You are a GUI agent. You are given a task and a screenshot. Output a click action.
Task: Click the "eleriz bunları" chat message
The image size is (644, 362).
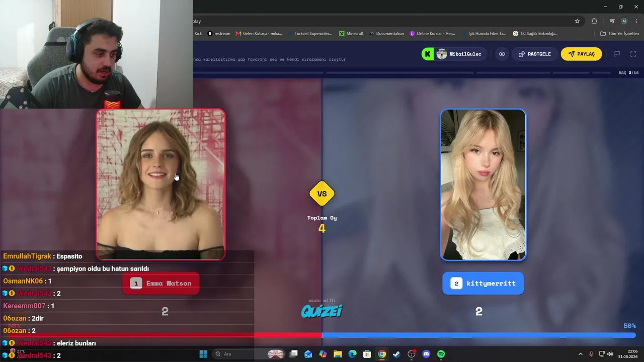click(49, 343)
